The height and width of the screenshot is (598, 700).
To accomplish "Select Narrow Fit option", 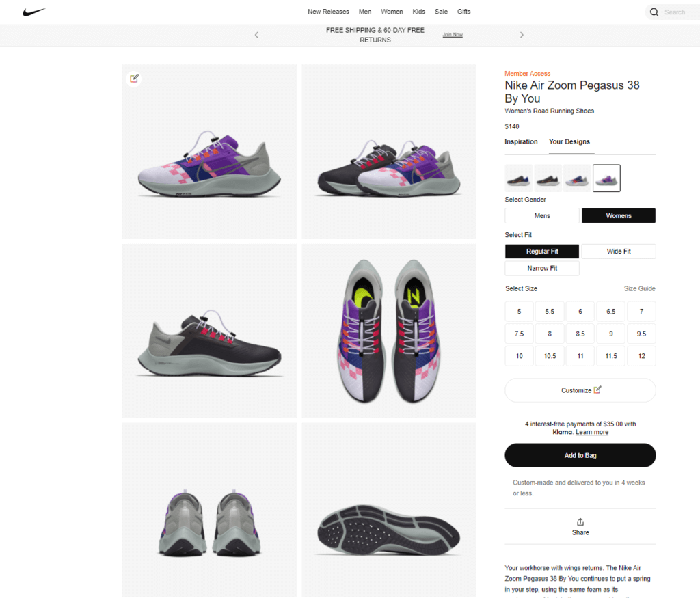I will tap(542, 269).
